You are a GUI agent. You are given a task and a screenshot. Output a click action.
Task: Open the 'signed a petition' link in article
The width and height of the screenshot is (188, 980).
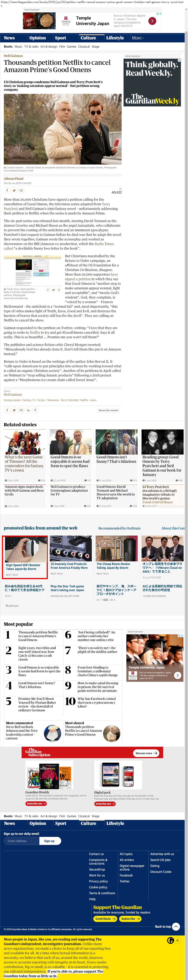[78, 279]
